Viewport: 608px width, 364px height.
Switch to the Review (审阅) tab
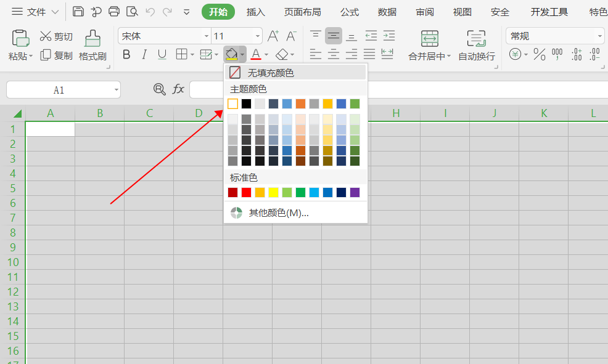[x=425, y=12]
